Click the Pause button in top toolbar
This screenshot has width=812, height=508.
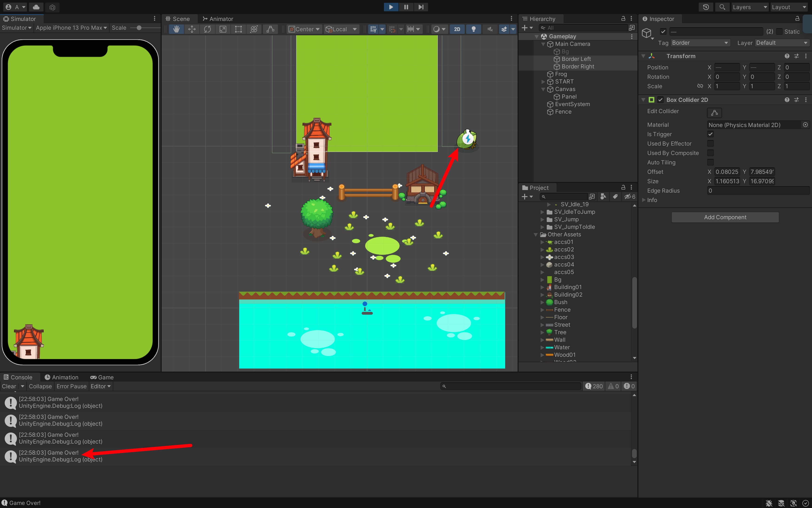(x=406, y=7)
